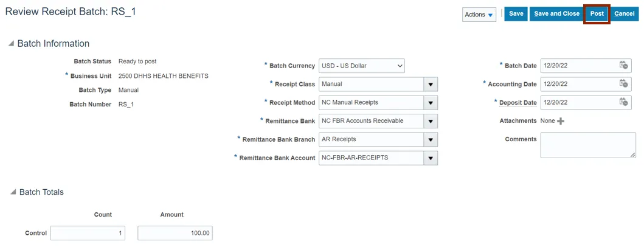Focus the Control Amount field
This screenshot has height=247, width=644.
pyautogui.click(x=175, y=233)
